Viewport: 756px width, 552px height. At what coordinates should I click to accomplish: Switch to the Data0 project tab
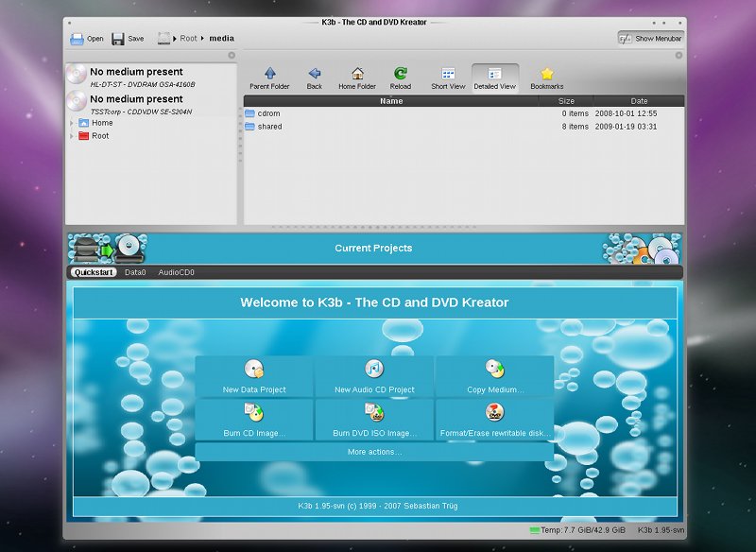pos(135,272)
